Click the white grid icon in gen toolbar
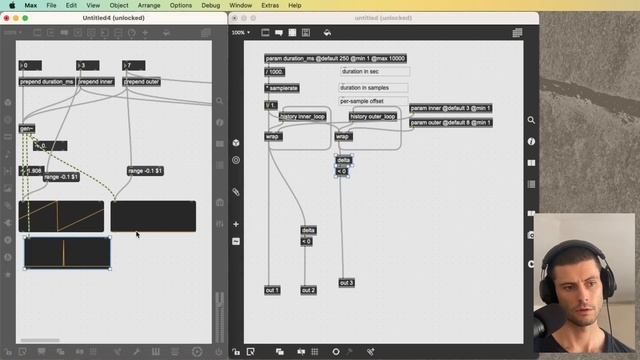Image resolution: width=640 pixels, height=360 pixels. coord(292,33)
